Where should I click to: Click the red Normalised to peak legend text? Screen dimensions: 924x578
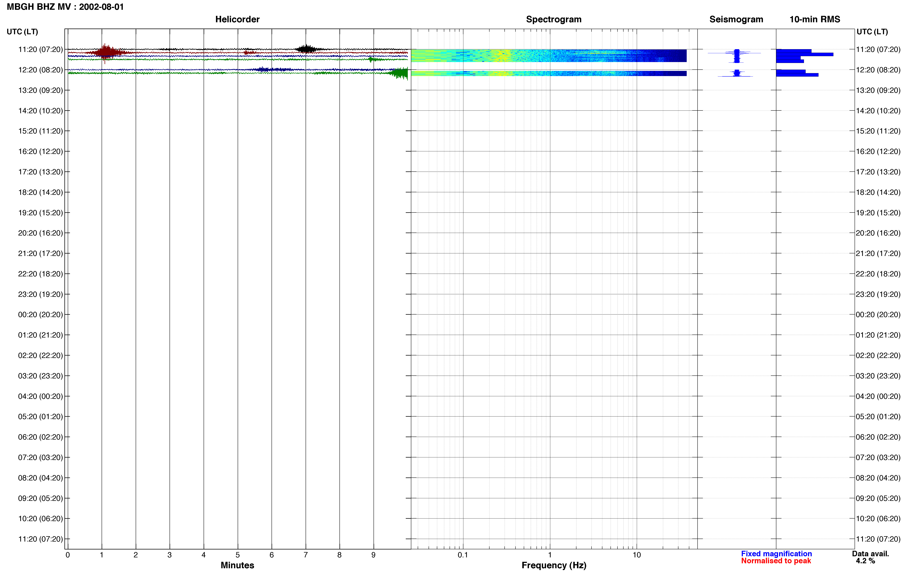click(776, 561)
